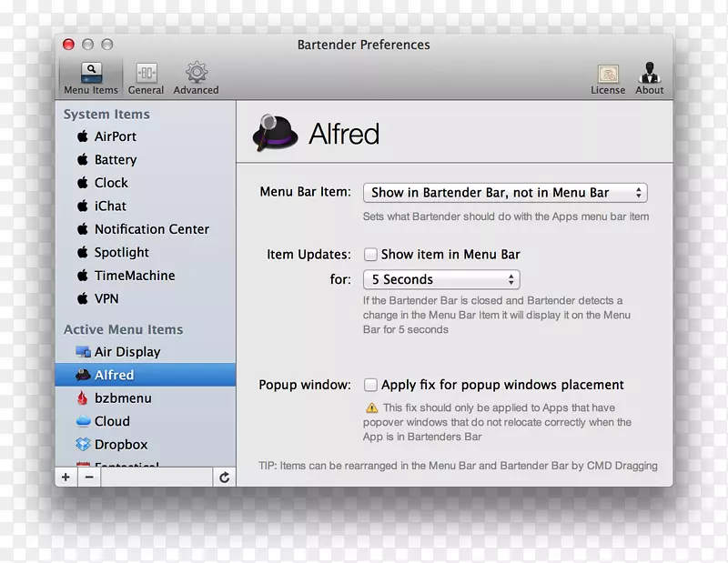Image resolution: width=728 pixels, height=563 pixels.
Task: Click the Apple icon next to Spotlight
Action: tap(83, 252)
